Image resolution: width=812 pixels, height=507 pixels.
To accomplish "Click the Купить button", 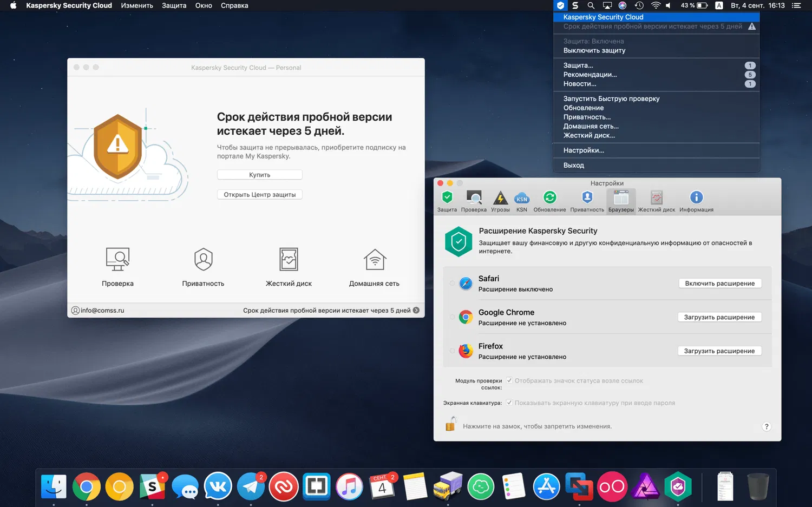I will (x=259, y=174).
